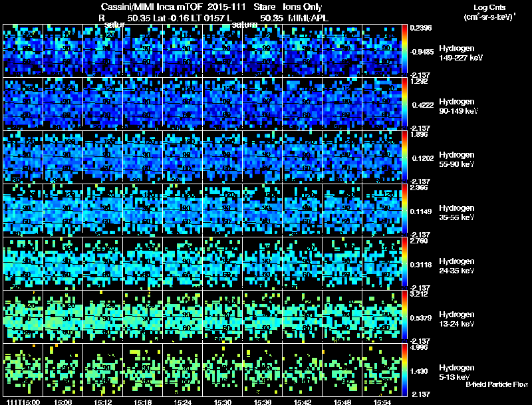
Task: Select the Hydrogen 90-149 keV panel at 15:54
Action: point(382,104)
